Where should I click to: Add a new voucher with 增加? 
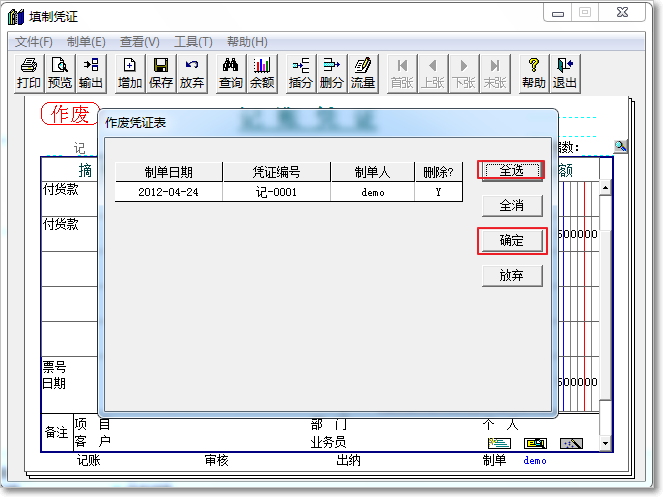tap(129, 73)
